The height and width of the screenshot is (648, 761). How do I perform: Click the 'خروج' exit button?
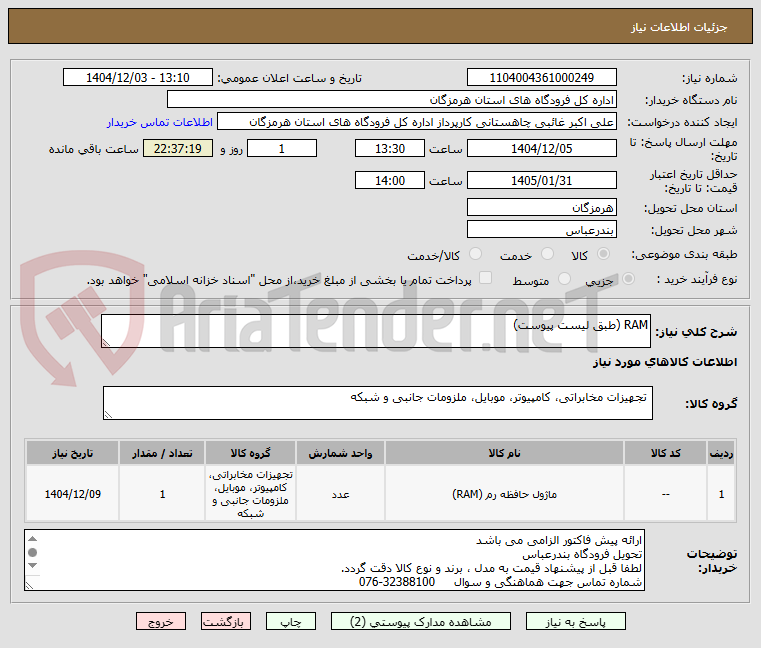161,621
